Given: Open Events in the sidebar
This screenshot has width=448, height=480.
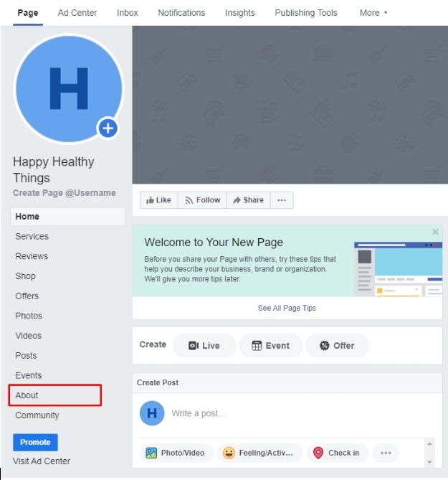Looking at the screenshot, I should click(x=29, y=376).
